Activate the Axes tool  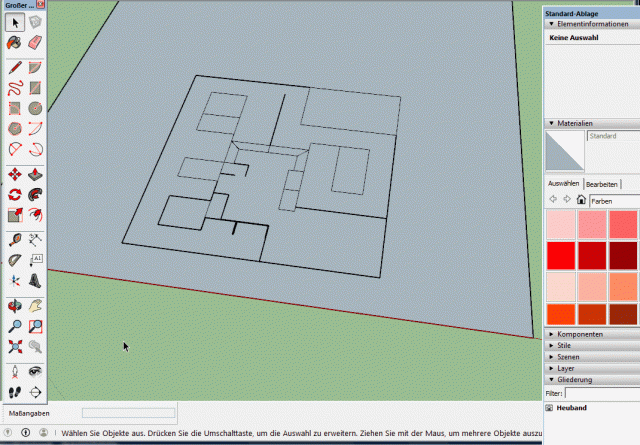[x=15, y=281]
